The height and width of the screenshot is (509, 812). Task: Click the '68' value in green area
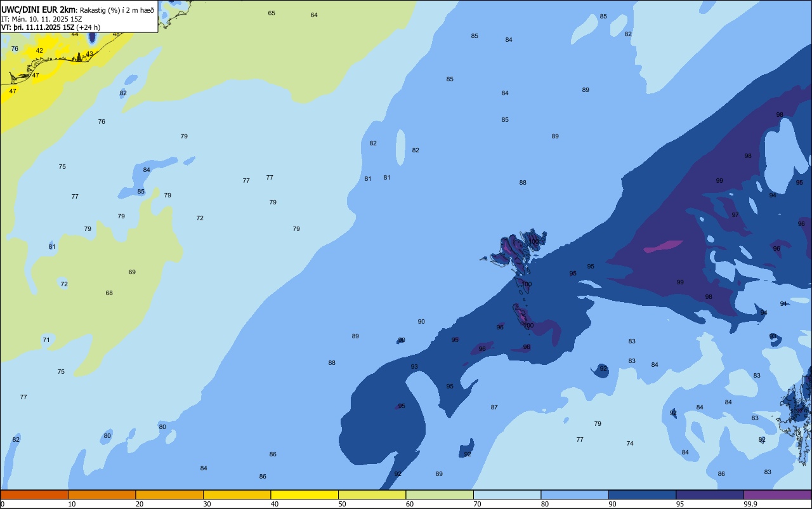[109, 293]
